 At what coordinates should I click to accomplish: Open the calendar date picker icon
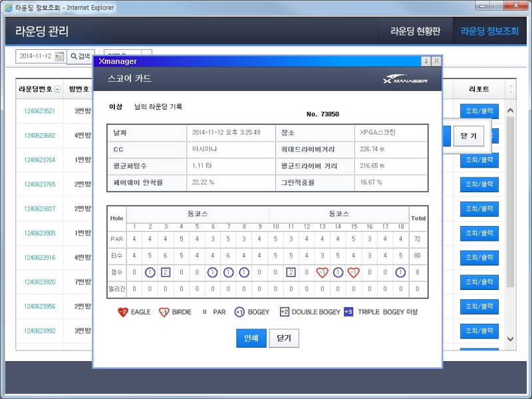point(59,55)
